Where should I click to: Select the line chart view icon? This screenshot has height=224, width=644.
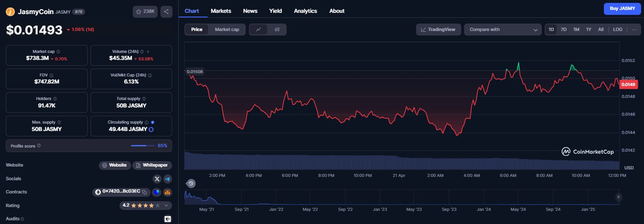[259, 29]
